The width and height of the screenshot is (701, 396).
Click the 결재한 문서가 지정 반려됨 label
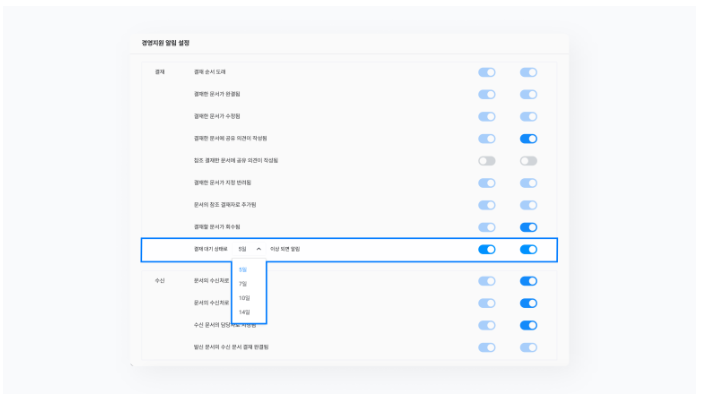coord(222,182)
